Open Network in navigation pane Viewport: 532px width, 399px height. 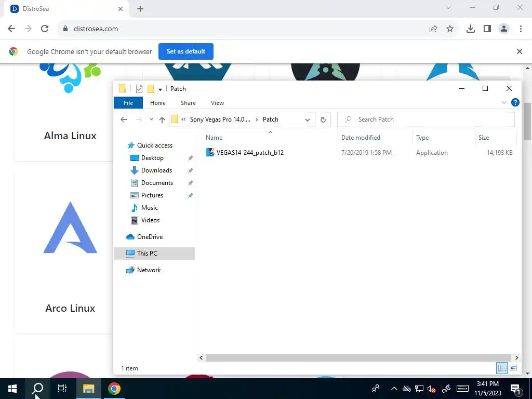149,270
